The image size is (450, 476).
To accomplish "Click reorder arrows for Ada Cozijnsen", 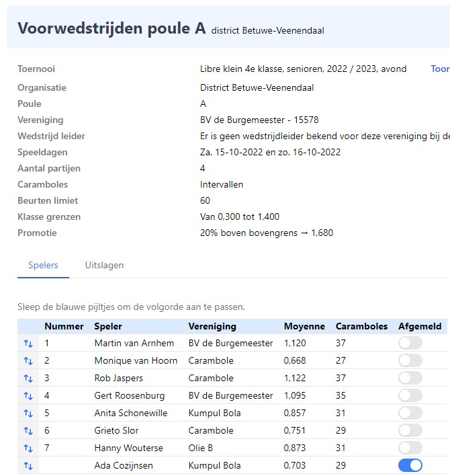I will tap(28, 466).
